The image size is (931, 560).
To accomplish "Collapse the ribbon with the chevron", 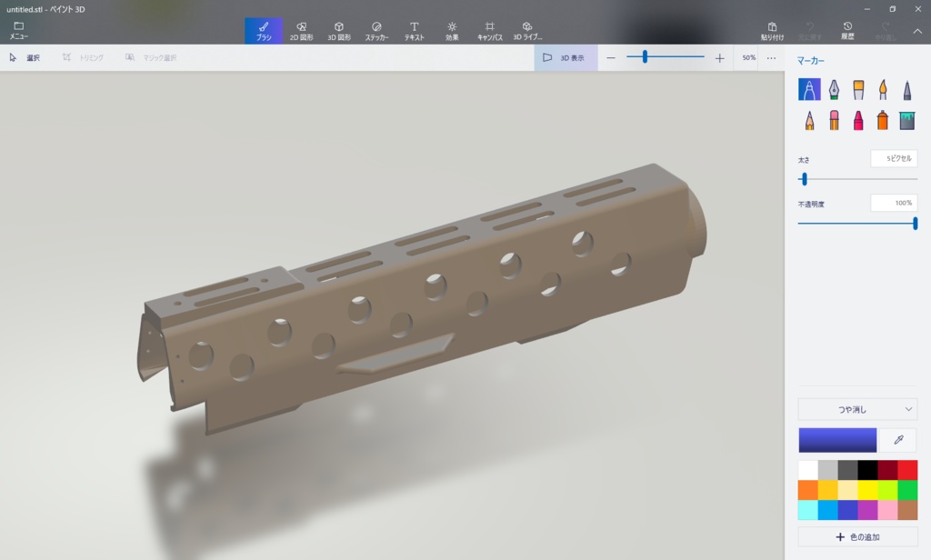I will click(917, 32).
